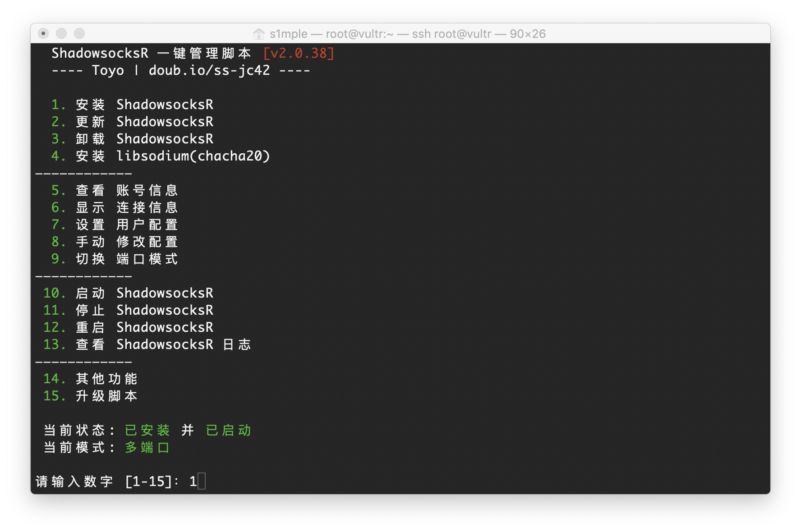Image resolution: width=801 pixels, height=532 pixels.
Task: Select option 5 查看 账号信息
Action: [115, 190]
